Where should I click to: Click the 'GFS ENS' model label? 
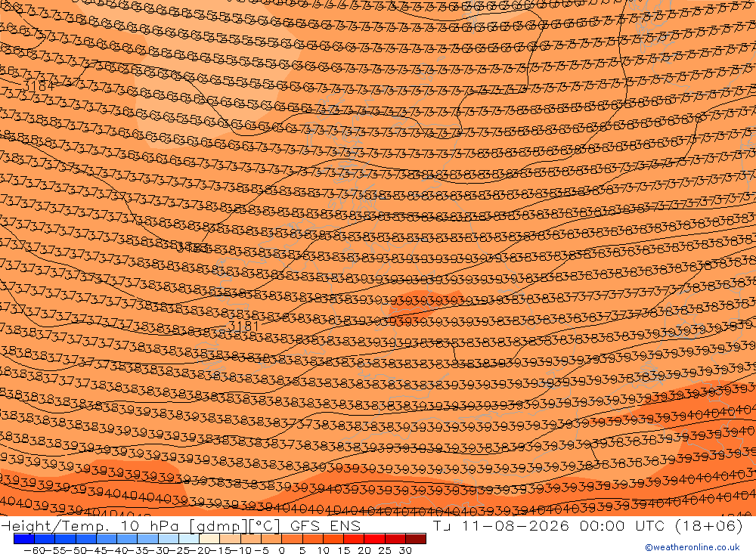pos(325,525)
